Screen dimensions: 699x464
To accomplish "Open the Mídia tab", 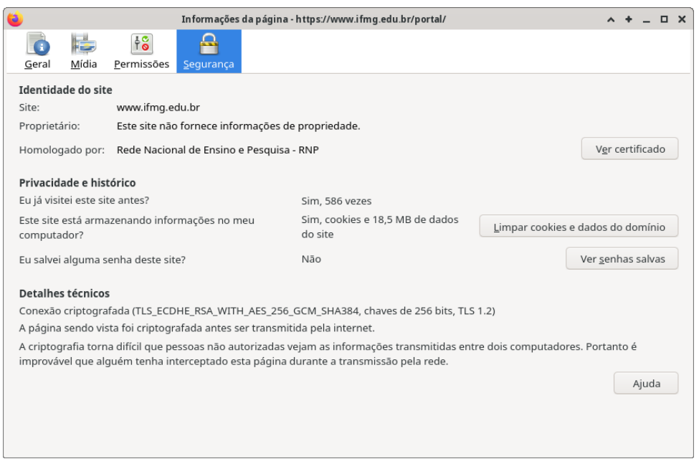I will click(x=84, y=51).
